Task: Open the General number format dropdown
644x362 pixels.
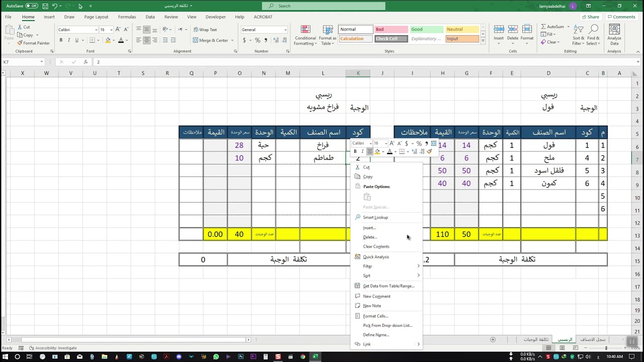Action: [x=285, y=30]
